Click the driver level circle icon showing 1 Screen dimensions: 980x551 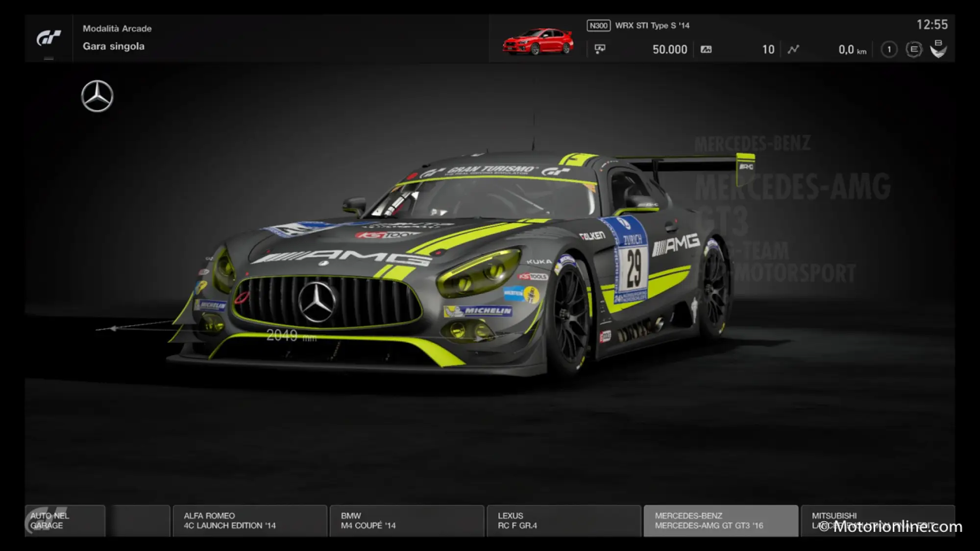[x=889, y=49]
